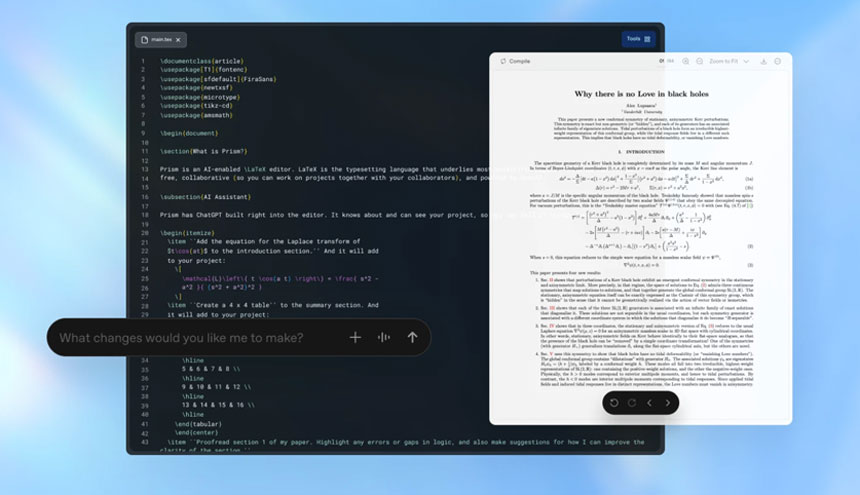Click the download PDF icon
The image size is (860, 495).
(x=763, y=61)
